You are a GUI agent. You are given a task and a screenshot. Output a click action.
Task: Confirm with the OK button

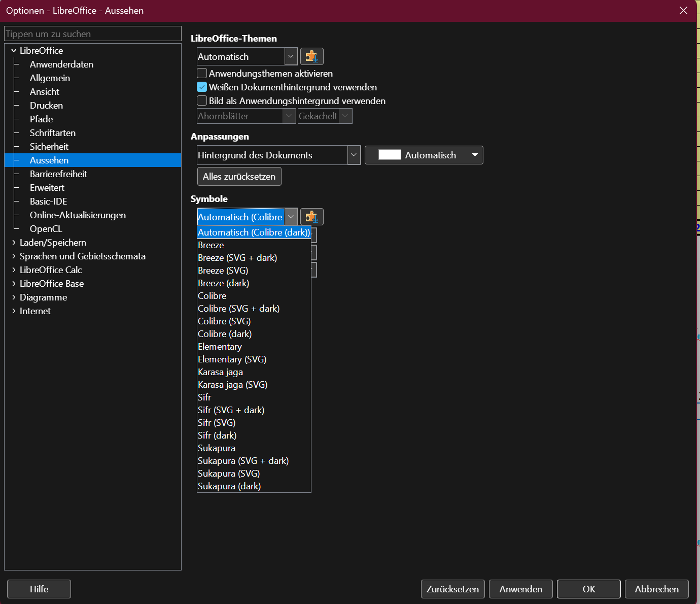(x=589, y=589)
